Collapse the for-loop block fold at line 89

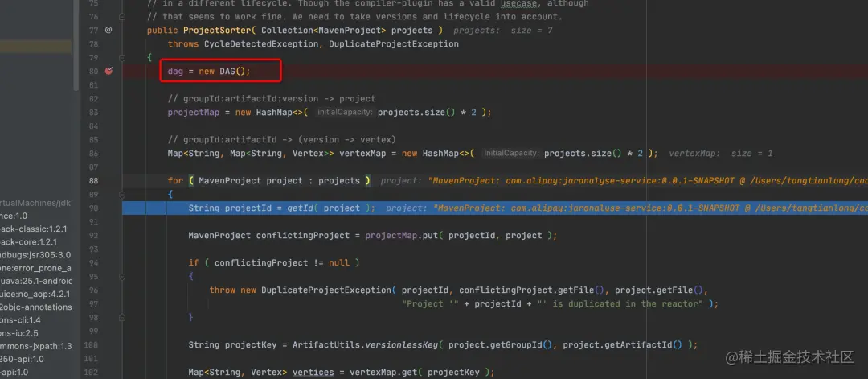point(122,195)
